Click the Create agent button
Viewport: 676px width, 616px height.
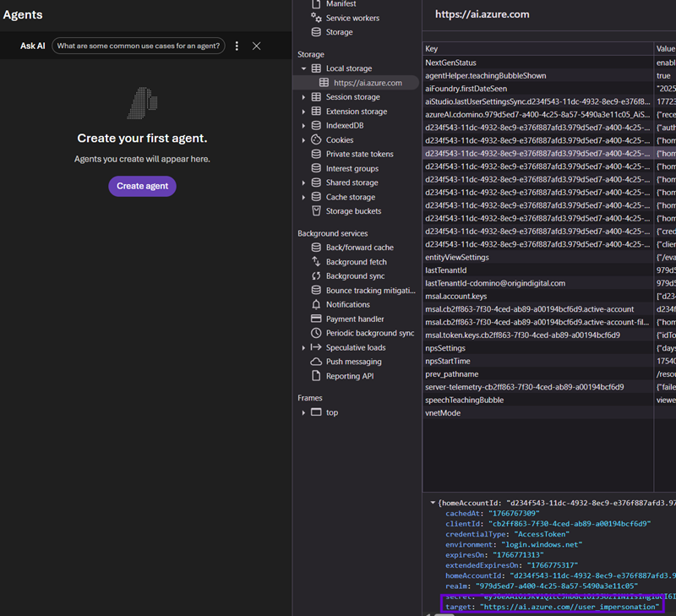click(x=142, y=186)
